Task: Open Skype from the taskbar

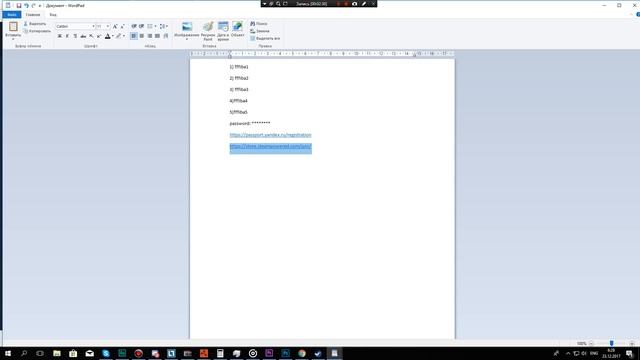Action: (106, 353)
